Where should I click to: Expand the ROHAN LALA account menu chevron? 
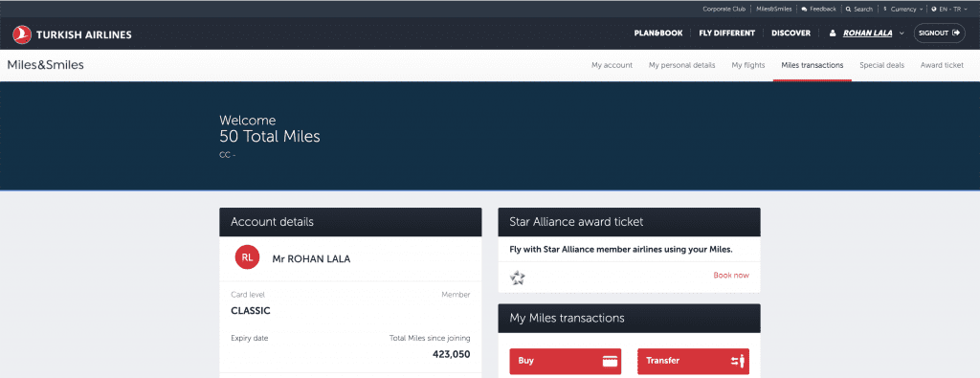(902, 33)
